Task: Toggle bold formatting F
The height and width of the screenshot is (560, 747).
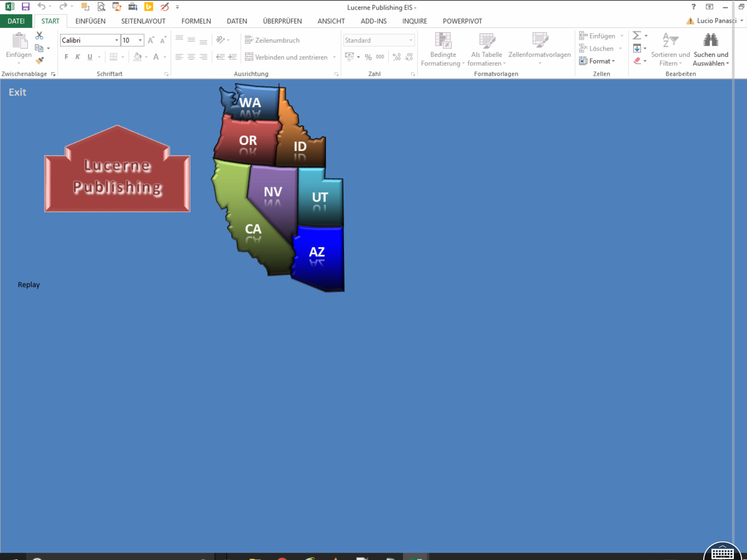Action: [x=66, y=57]
